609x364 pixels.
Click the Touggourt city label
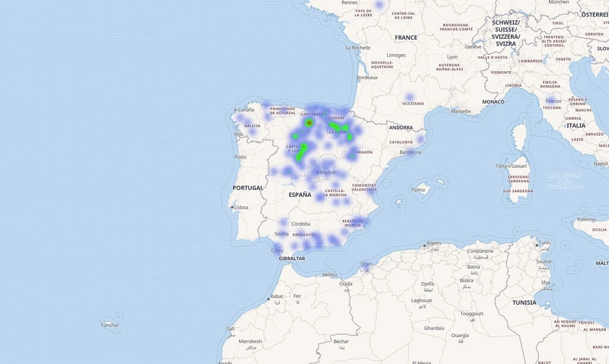(x=472, y=314)
